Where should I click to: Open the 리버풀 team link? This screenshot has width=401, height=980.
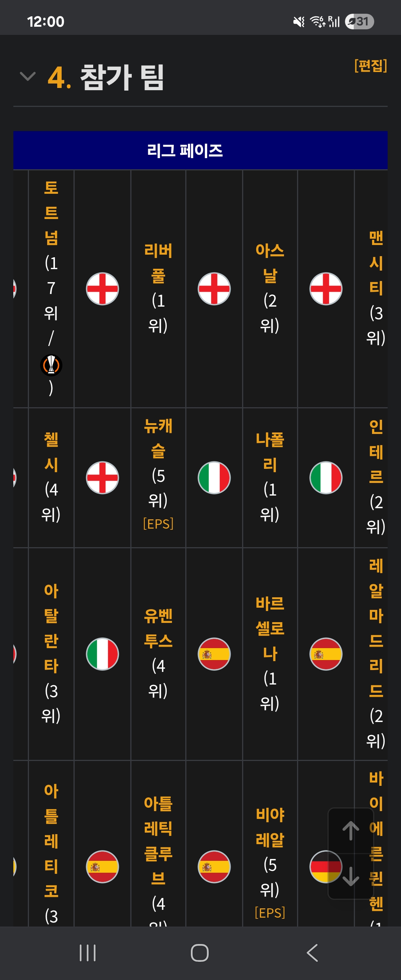click(x=158, y=263)
